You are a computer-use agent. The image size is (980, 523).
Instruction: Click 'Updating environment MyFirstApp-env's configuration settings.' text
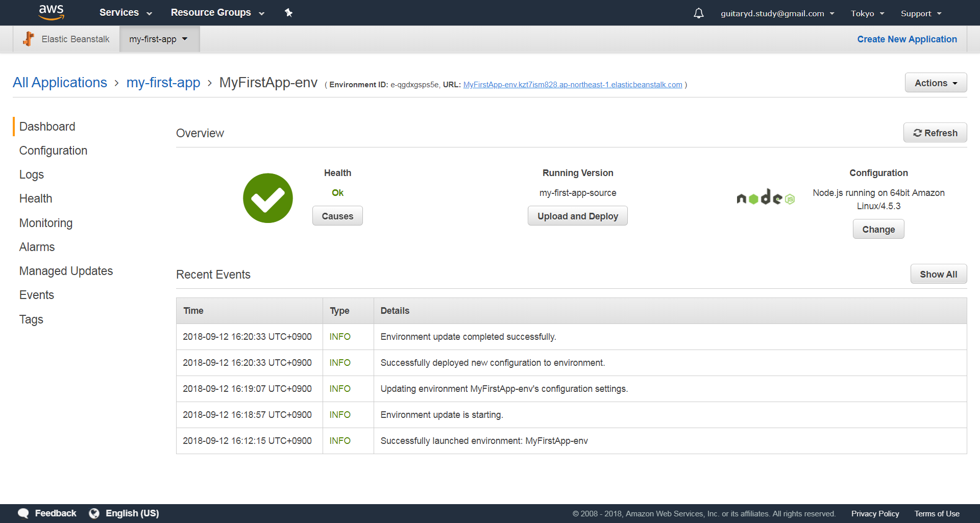pos(504,389)
